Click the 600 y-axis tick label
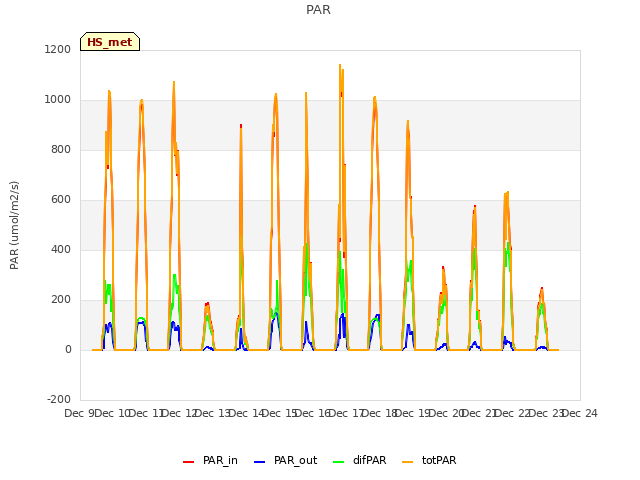 click(61, 200)
